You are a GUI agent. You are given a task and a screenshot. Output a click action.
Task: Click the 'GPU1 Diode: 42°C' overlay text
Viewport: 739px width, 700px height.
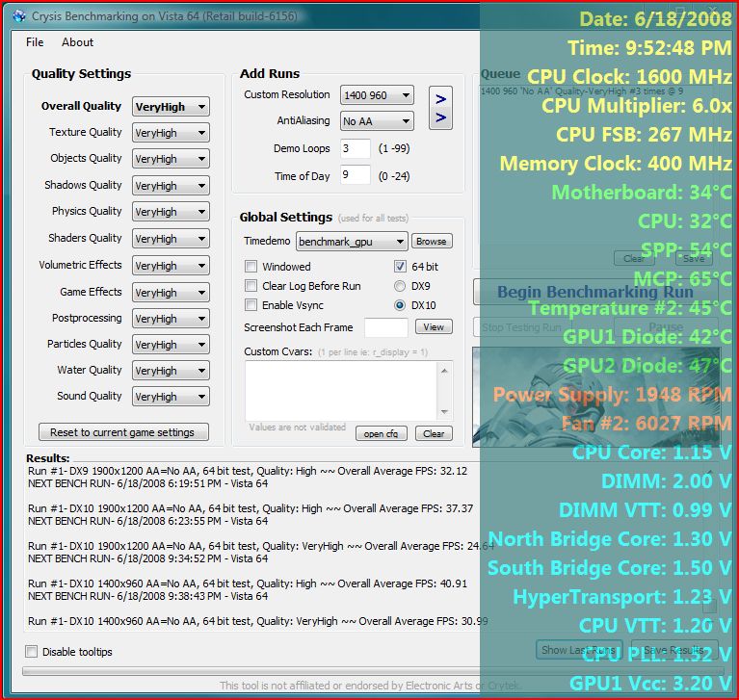647,337
